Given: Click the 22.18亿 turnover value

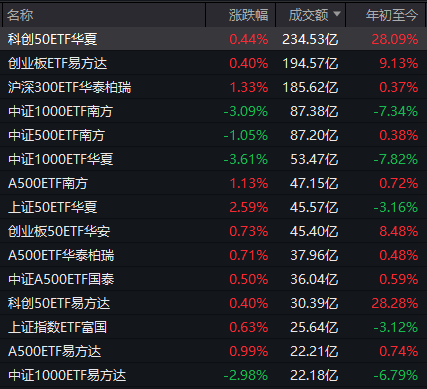Looking at the screenshot, I should pyautogui.click(x=314, y=375).
